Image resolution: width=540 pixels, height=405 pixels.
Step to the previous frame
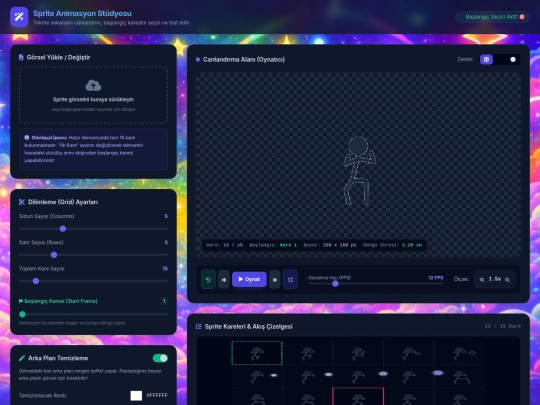click(x=224, y=280)
